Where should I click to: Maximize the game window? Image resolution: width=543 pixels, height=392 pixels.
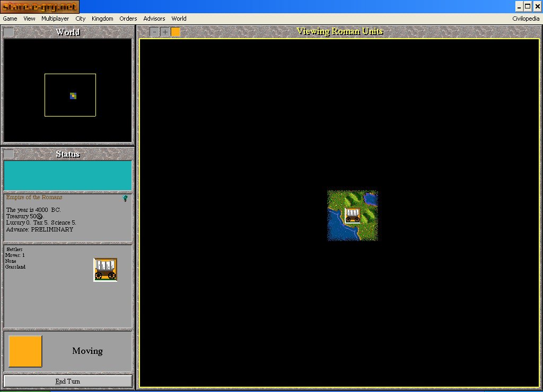click(528, 6)
